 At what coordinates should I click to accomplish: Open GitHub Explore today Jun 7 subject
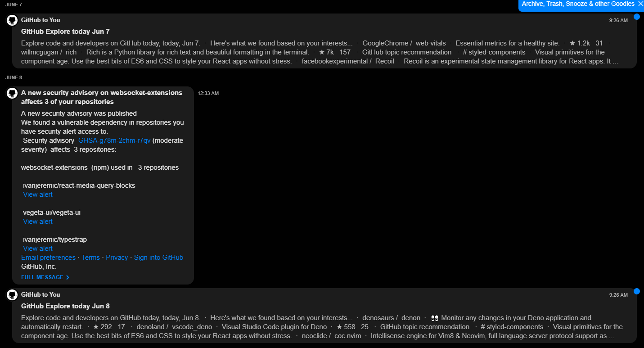pos(65,32)
